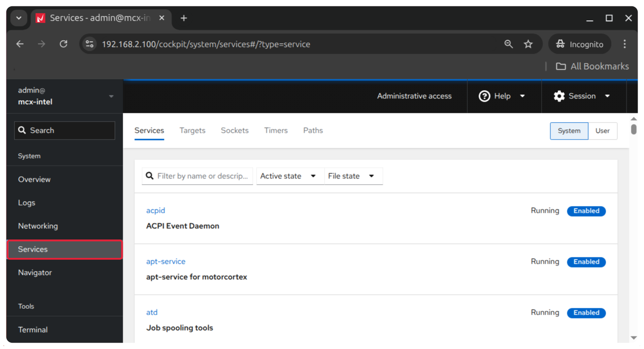Open the Chrome three-dot menu
The height and width of the screenshot is (349, 644).
624,44
